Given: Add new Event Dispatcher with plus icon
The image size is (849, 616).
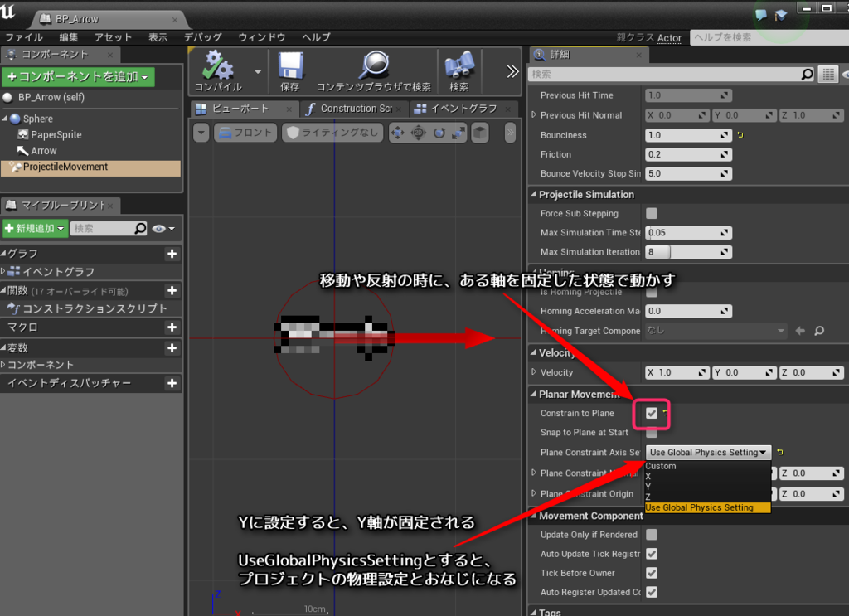Looking at the screenshot, I should point(172,383).
